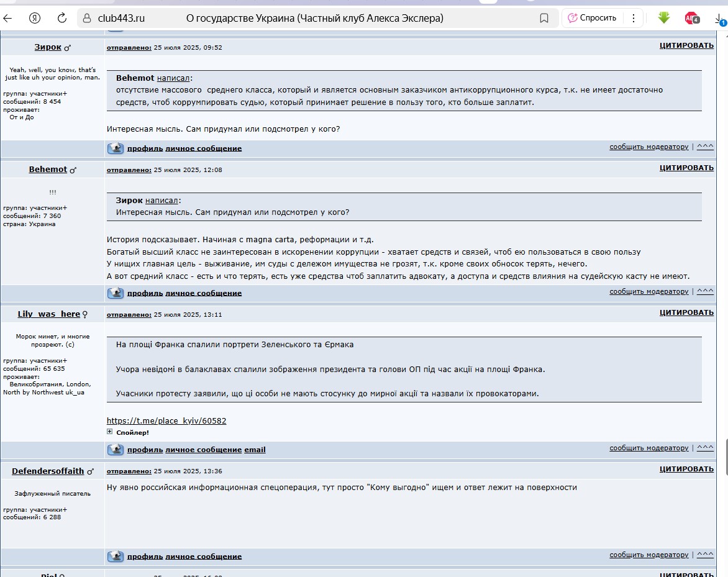
Task: Expand the Спойлер! plus box
Action: [110, 432]
